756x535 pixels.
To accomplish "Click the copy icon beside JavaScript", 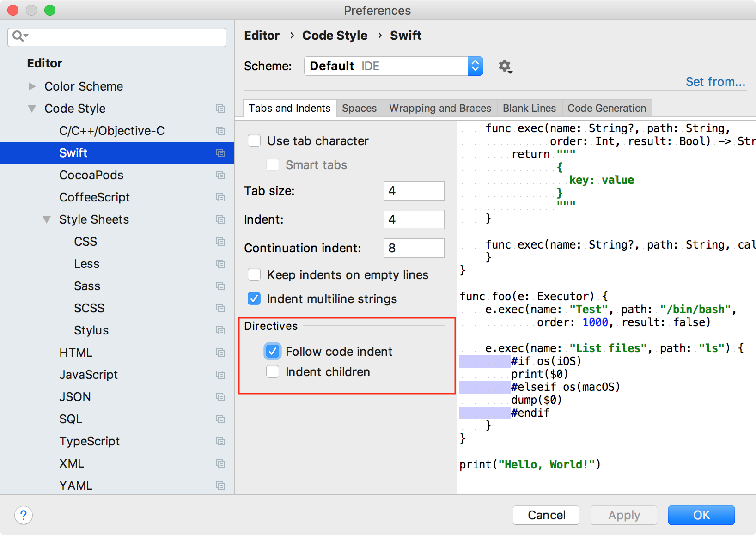I will point(220,375).
